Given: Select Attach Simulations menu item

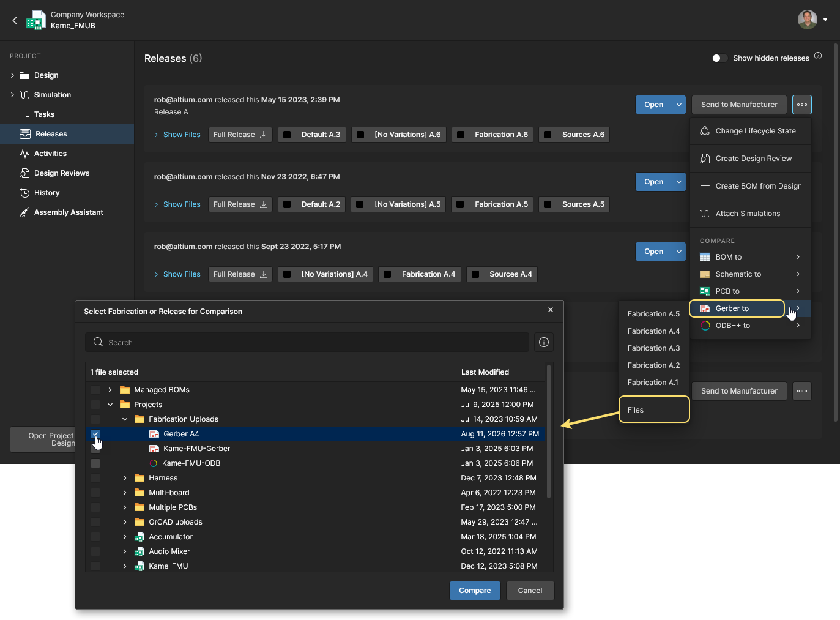Looking at the screenshot, I should click(751, 214).
